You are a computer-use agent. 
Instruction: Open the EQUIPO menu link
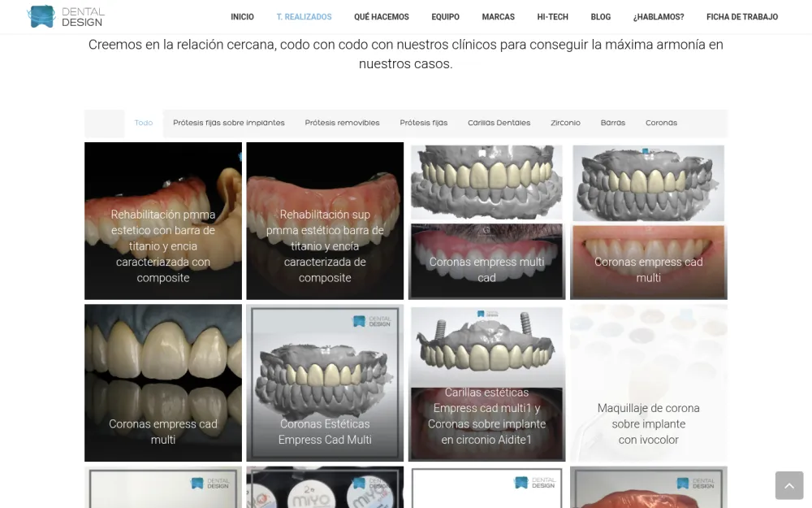point(445,17)
